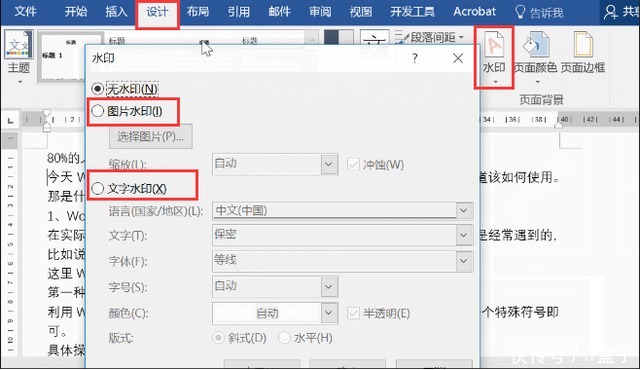Open the 页面边框 page borders icon
This screenshot has width=640, height=370.
point(583,45)
